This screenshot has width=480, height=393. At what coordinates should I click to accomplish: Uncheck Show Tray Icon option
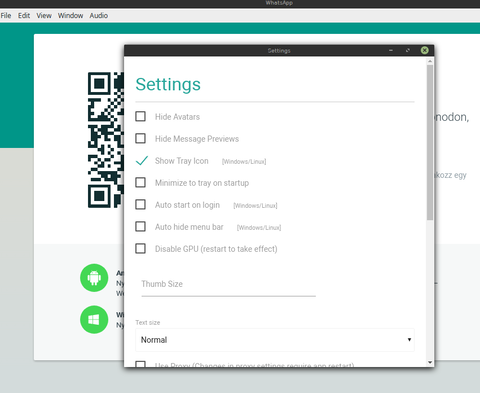click(142, 161)
